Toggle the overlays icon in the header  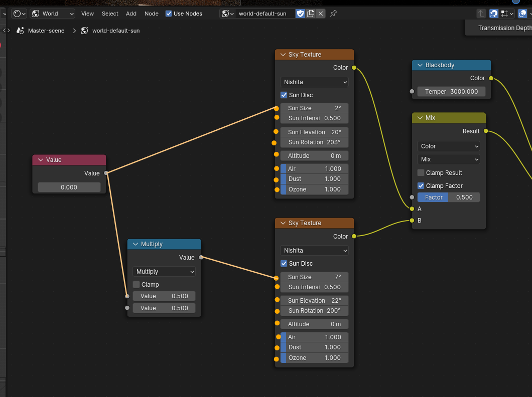coord(522,14)
